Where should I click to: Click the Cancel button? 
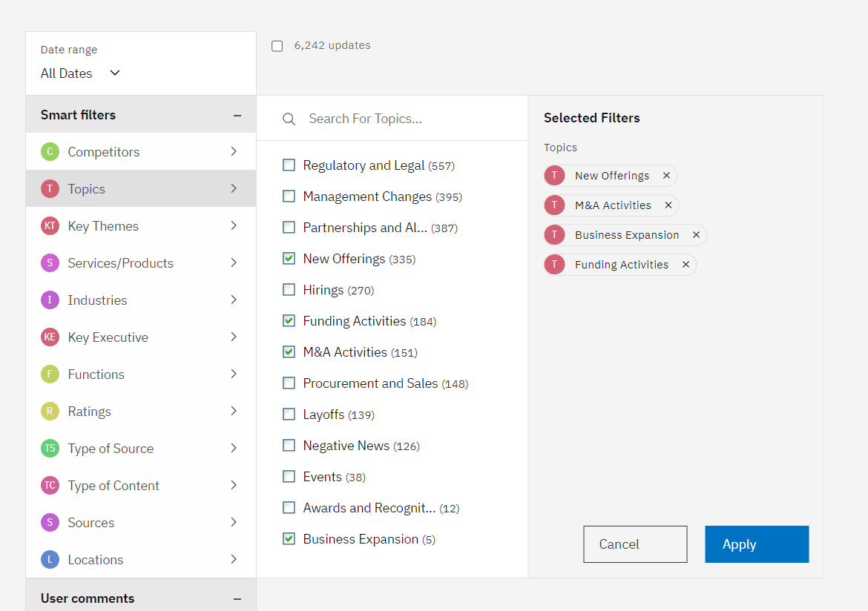point(635,544)
